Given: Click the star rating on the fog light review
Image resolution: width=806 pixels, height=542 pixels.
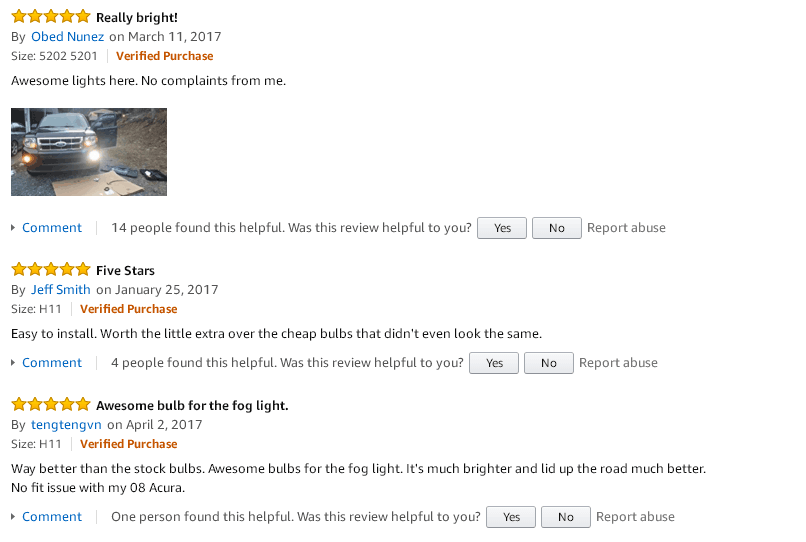Looking at the screenshot, I should click(x=50, y=405).
